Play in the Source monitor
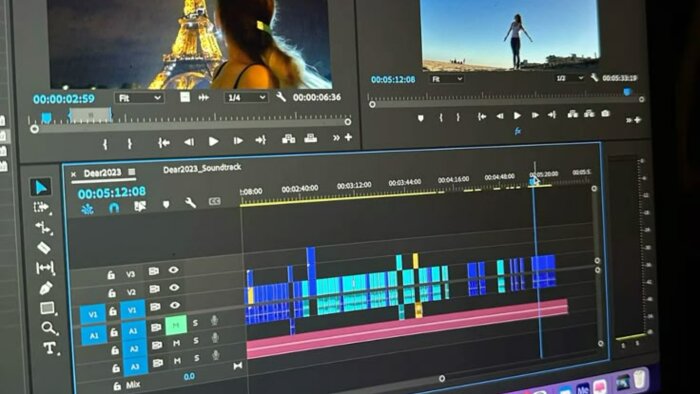Image resolution: width=700 pixels, height=394 pixels. [x=213, y=141]
